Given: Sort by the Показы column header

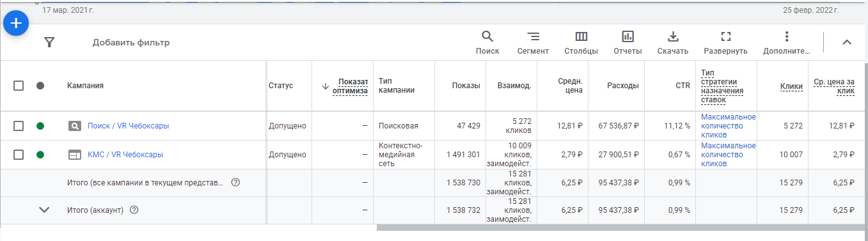Looking at the screenshot, I should point(466,86).
